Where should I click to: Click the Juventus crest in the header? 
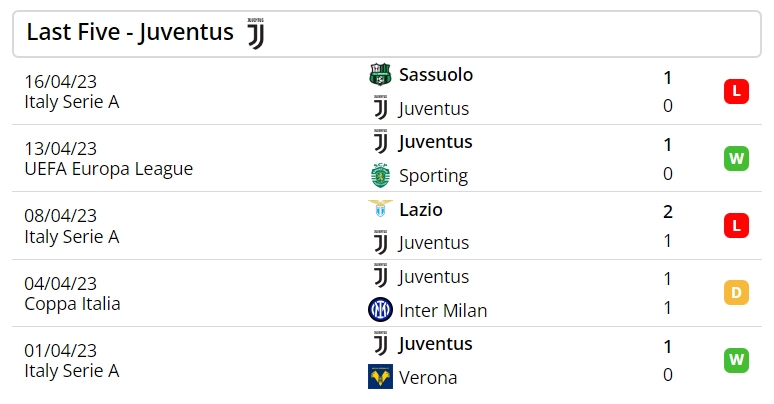256,34
